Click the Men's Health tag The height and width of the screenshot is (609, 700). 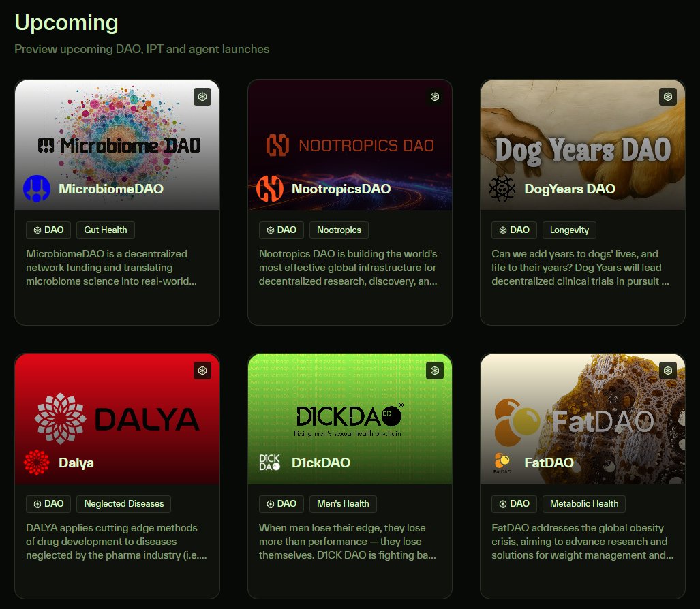point(343,503)
